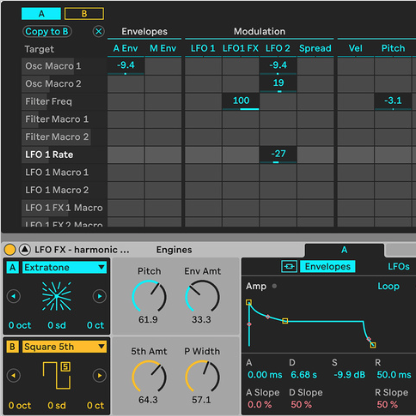Select Osc Macro 2 target row
This screenshot has width=416, height=416.
point(64,84)
